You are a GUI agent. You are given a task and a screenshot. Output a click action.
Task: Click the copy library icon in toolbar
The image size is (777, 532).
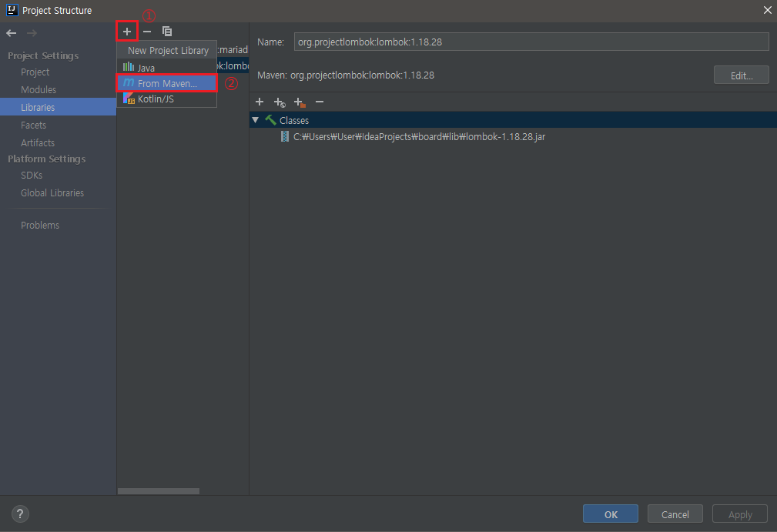(x=166, y=31)
